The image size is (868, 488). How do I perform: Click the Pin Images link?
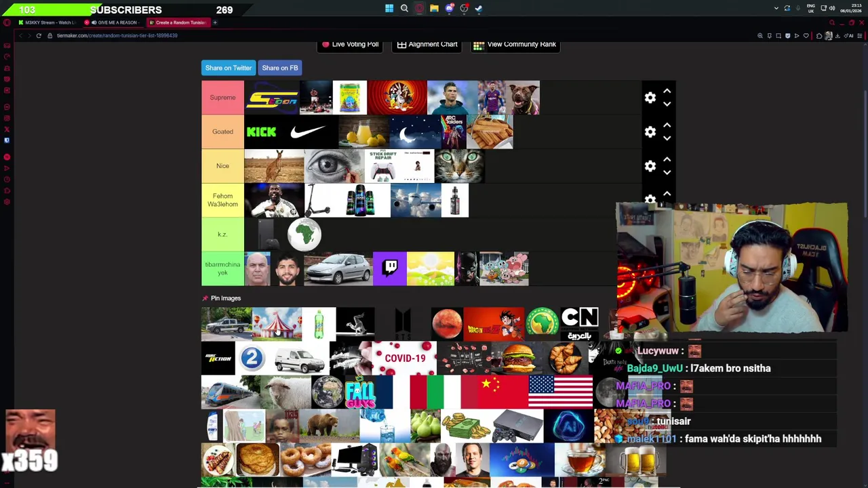[x=221, y=298]
